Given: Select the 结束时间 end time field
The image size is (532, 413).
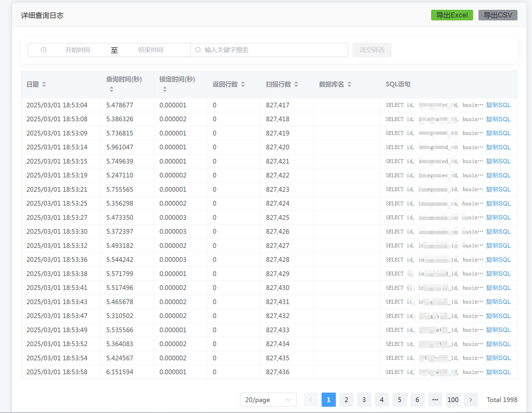Looking at the screenshot, I should coord(151,50).
